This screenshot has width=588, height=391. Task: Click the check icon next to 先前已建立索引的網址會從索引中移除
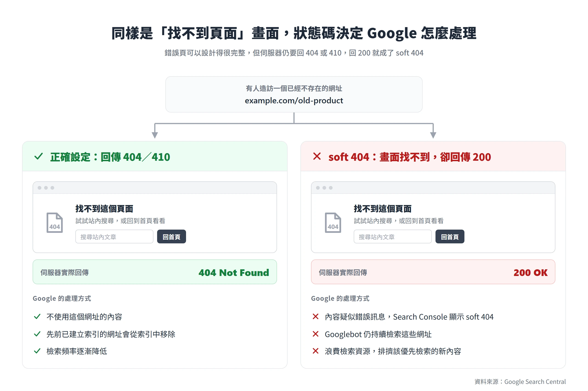[x=37, y=334]
